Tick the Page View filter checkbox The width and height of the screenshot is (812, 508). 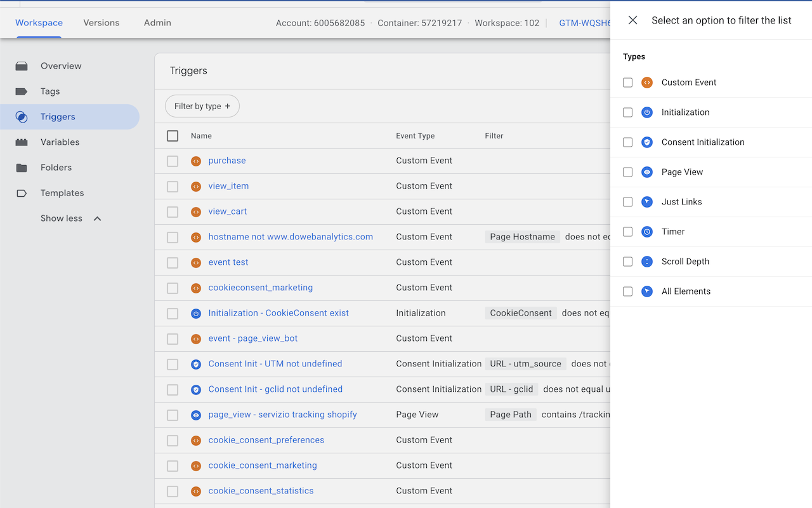pos(628,172)
